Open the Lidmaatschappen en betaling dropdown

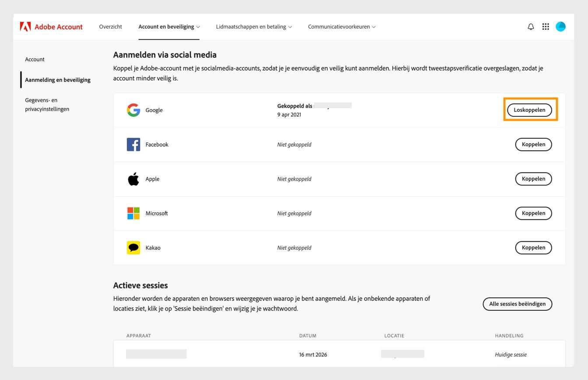tap(253, 27)
